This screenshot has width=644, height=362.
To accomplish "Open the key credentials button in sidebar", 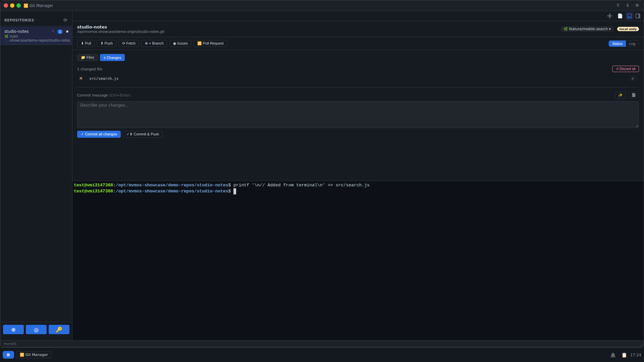I will (59, 329).
